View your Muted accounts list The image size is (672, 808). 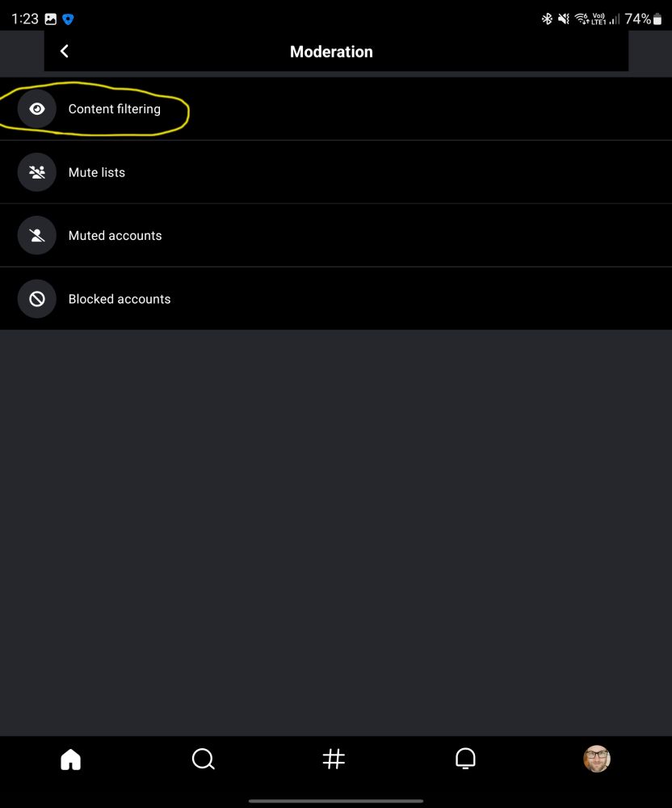pos(115,235)
